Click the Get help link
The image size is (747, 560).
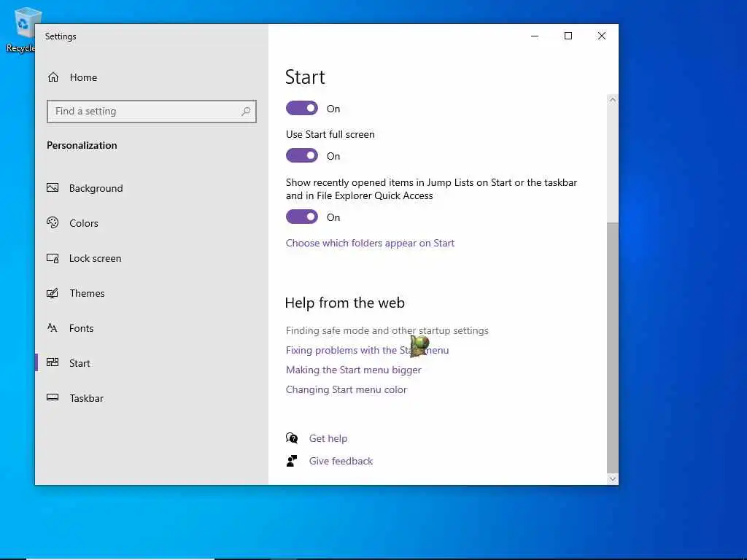(328, 438)
